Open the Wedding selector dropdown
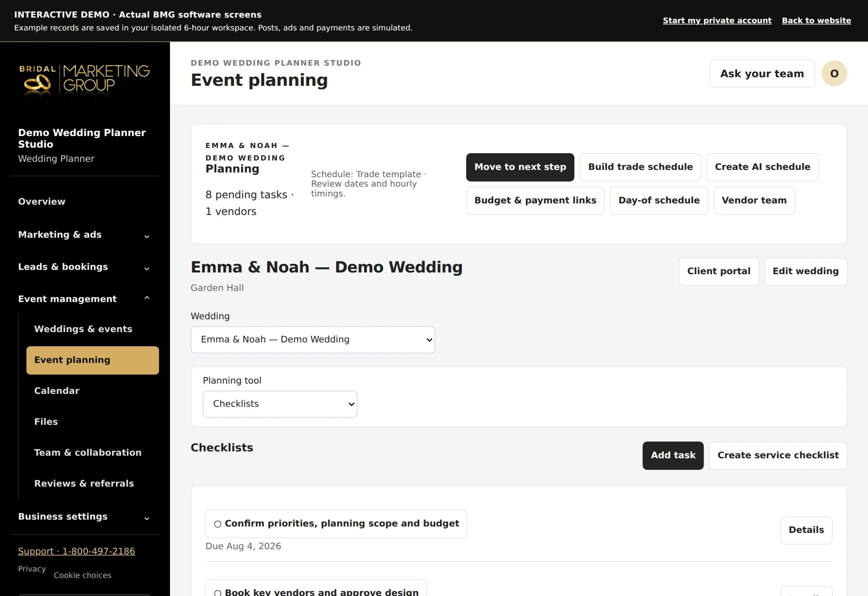Screen dimensions: 868x596 313,340
